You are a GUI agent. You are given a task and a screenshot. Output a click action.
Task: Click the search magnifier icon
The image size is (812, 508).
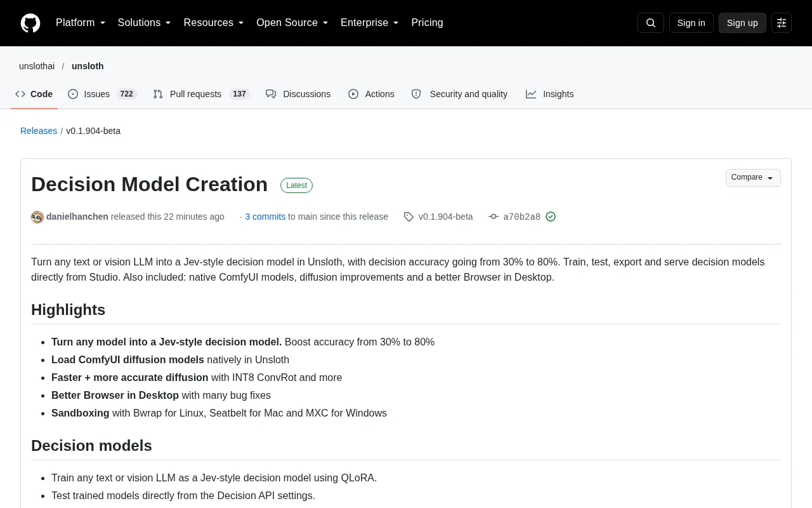click(x=651, y=23)
